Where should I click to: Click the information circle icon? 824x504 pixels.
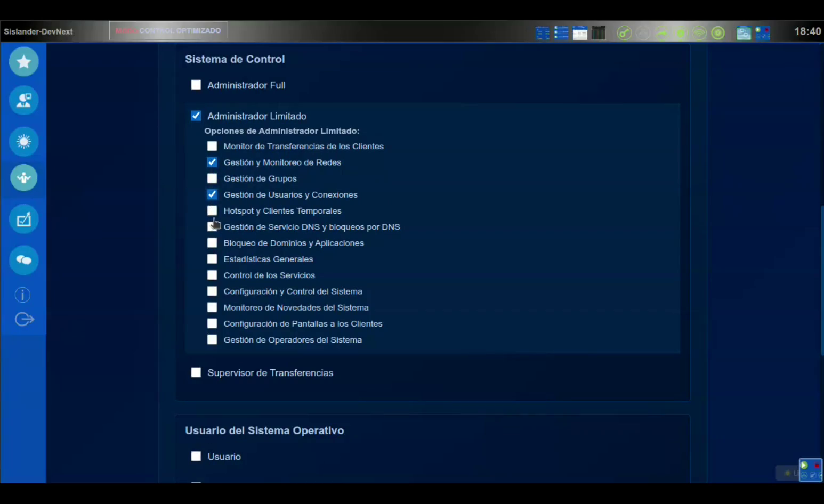pos(22,295)
